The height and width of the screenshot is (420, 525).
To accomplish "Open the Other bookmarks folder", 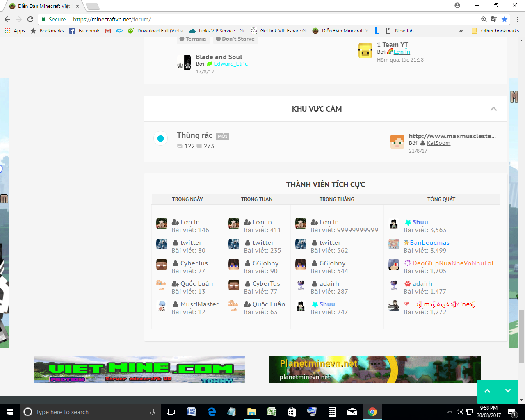I will click(x=495, y=31).
